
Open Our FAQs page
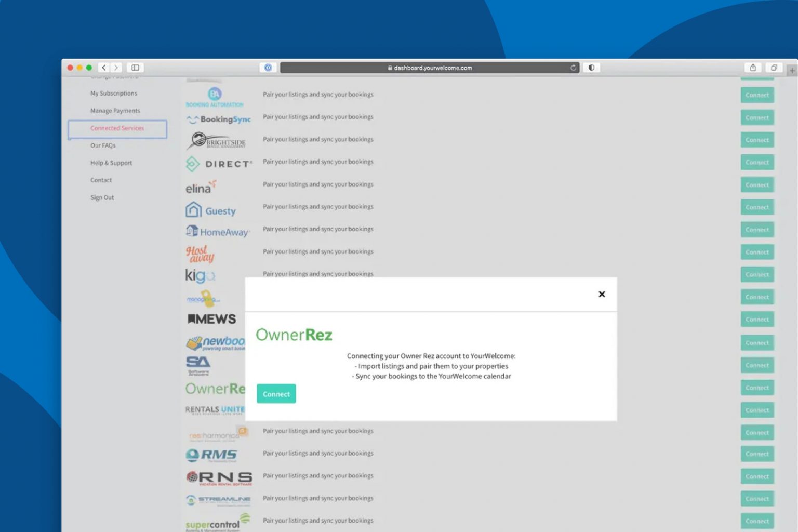(103, 145)
